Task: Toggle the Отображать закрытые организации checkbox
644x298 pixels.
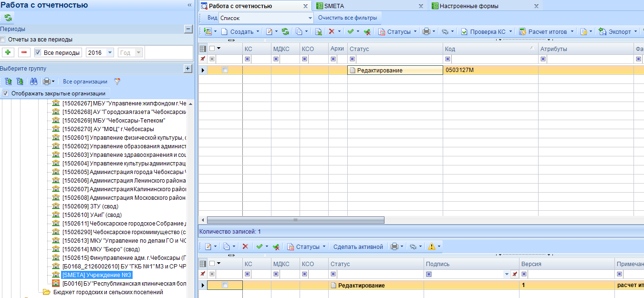Action: [x=5, y=93]
